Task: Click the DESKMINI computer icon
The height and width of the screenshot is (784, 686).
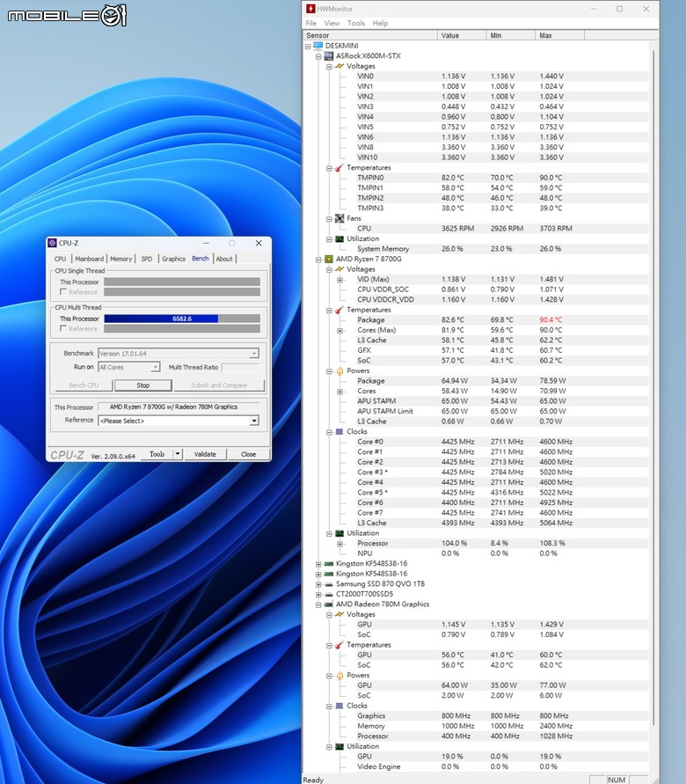Action: (318, 46)
